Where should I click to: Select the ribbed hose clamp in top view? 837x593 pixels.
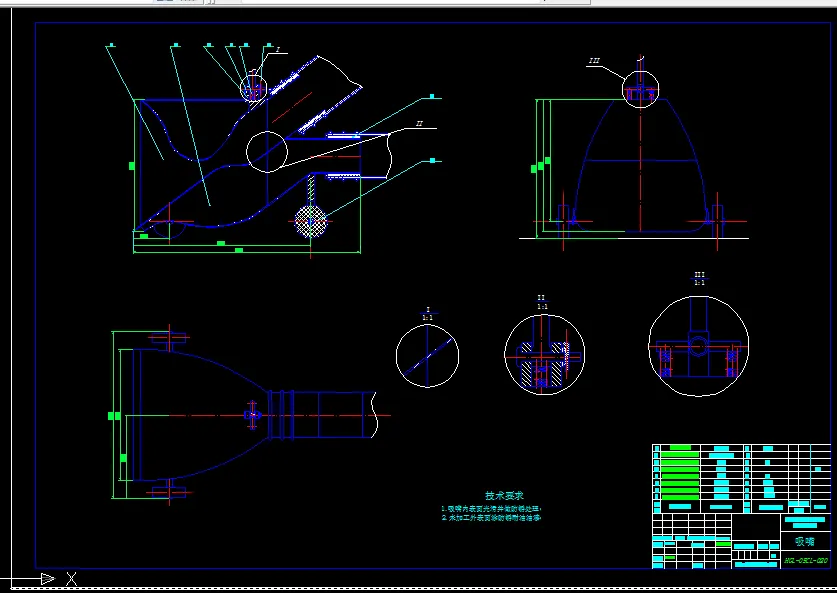(x=281, y=415)
